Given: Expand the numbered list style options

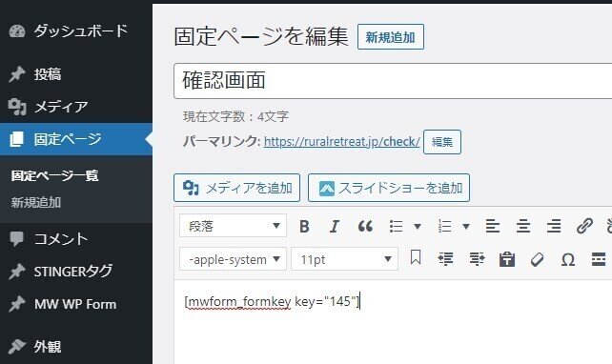Looking at the screenshot, I should pos(466,226).
